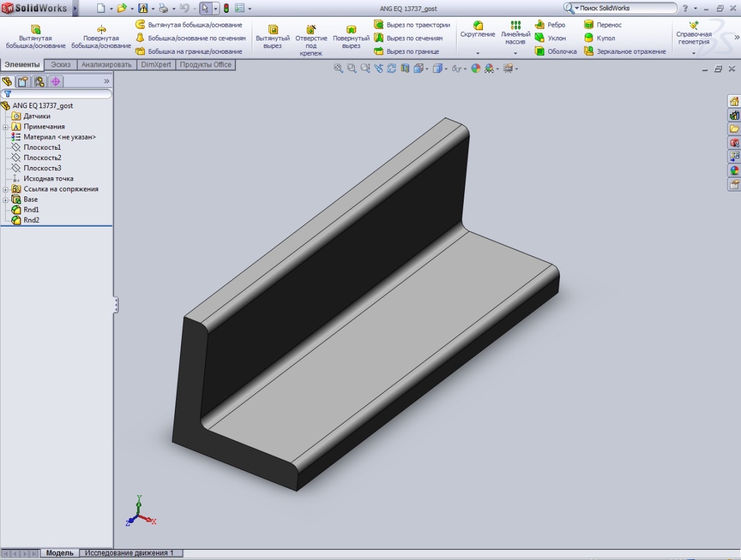Open the ConfigurationManager tab icon

[x=39, y=81]
